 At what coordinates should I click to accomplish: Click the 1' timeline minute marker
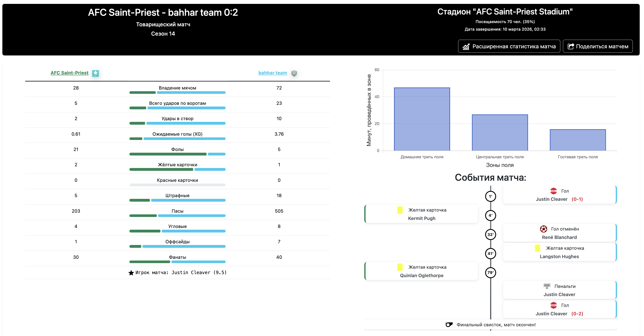click(x=490, y=196)
